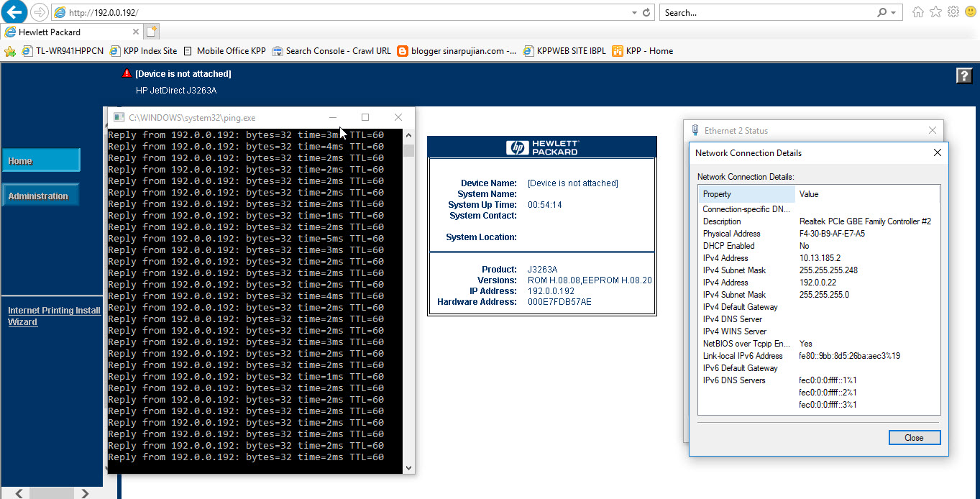
Task: Select Home in the HP sidebar
Action: (x=40, y=160)
